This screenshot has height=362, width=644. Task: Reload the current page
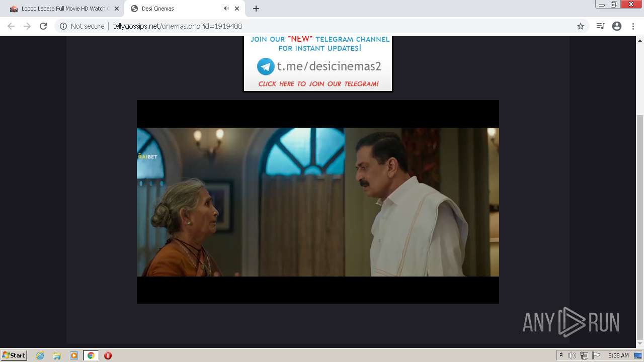point(43,26)
